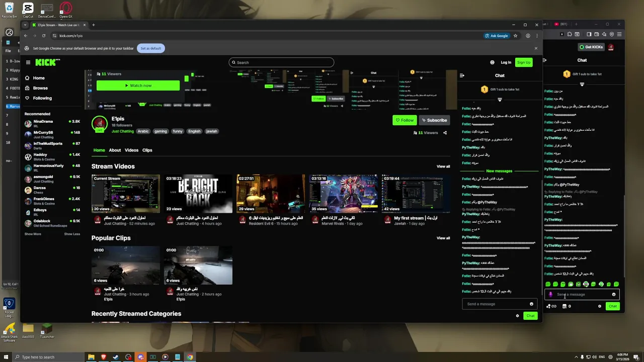Select the gaming tag
Screen dimensions: 644x362
[160, 131]
